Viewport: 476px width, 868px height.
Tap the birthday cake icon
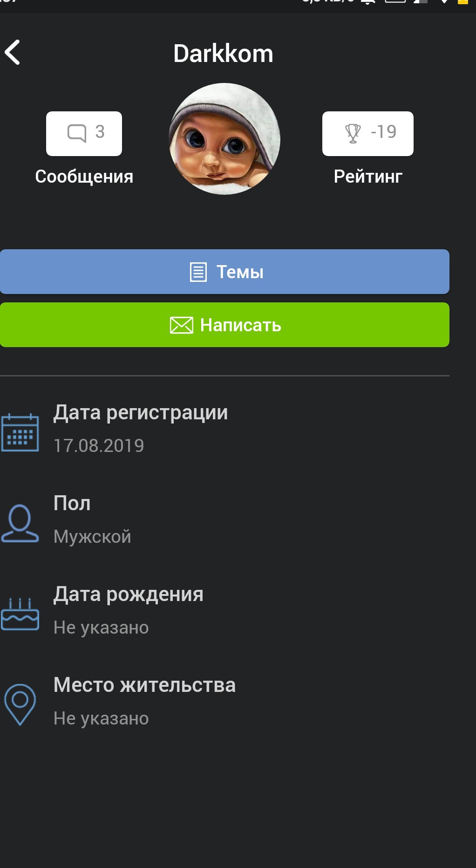coord(20,614)
